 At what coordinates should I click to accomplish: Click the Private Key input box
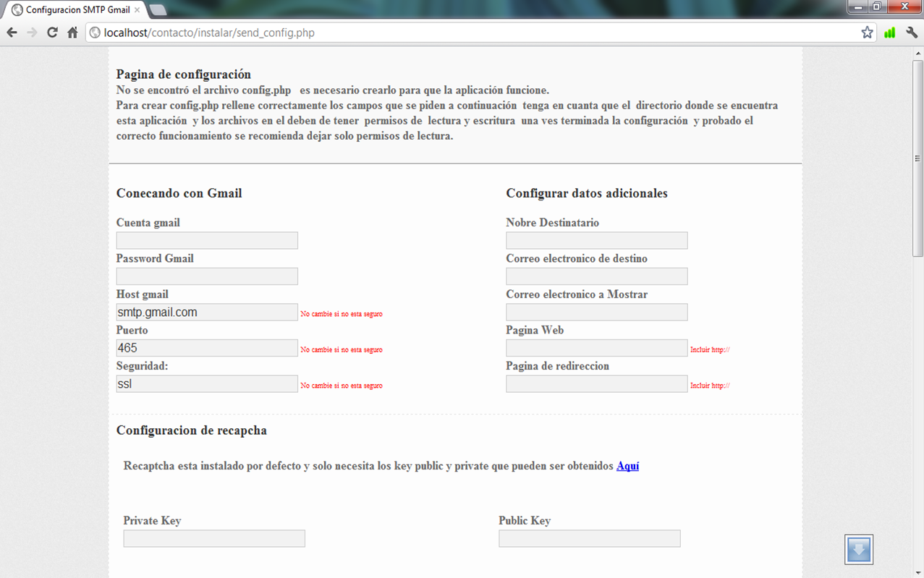pyautogui.click(x=213, y=538)
